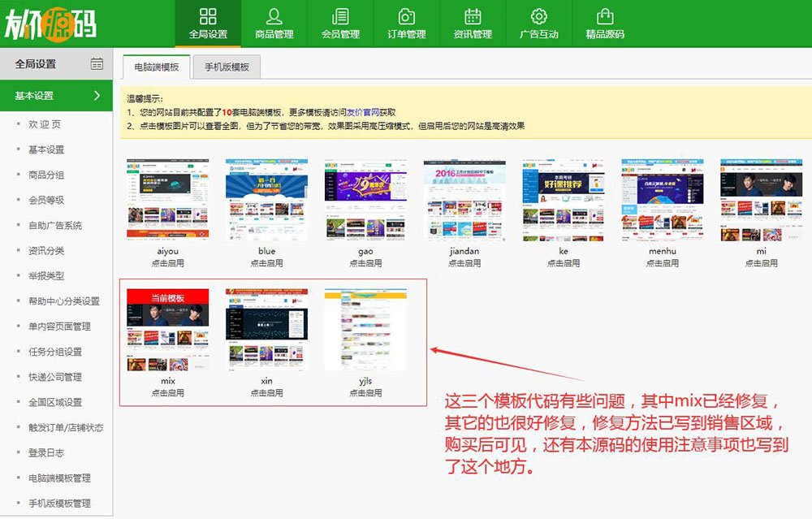Click 点击启用 under jiandan template
The image size is (812, 519).
click(x=464, y=263)
